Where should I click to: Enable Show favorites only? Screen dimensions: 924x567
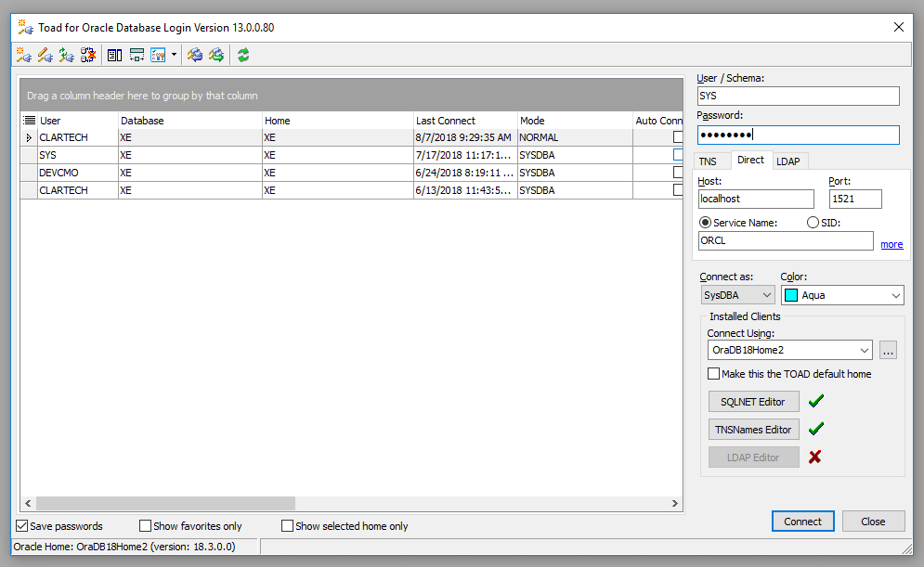[145, 526]
